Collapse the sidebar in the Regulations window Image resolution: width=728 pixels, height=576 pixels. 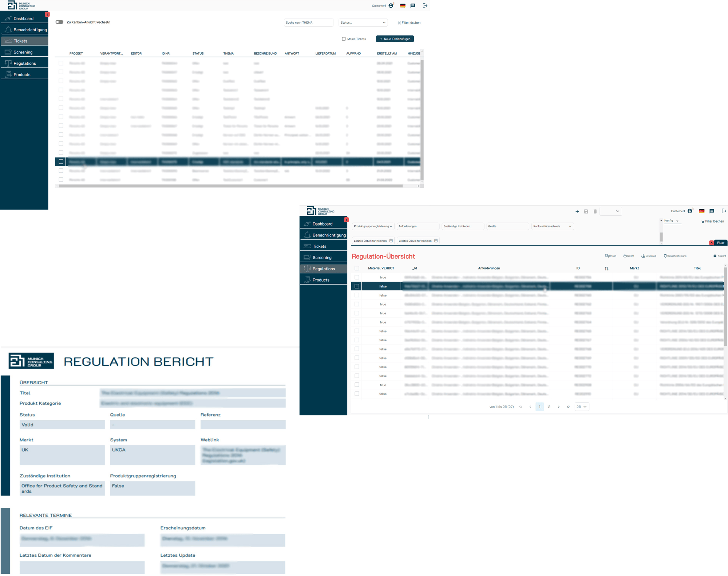[347, 220]
